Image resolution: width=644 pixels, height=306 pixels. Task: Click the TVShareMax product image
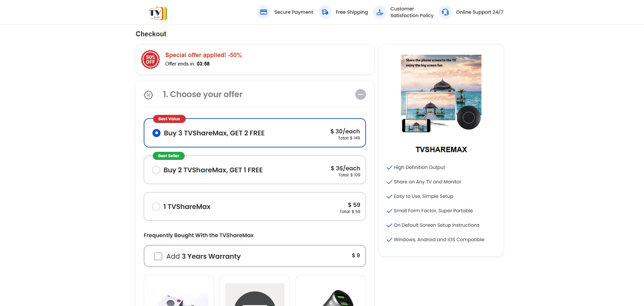tap(441, 93)
